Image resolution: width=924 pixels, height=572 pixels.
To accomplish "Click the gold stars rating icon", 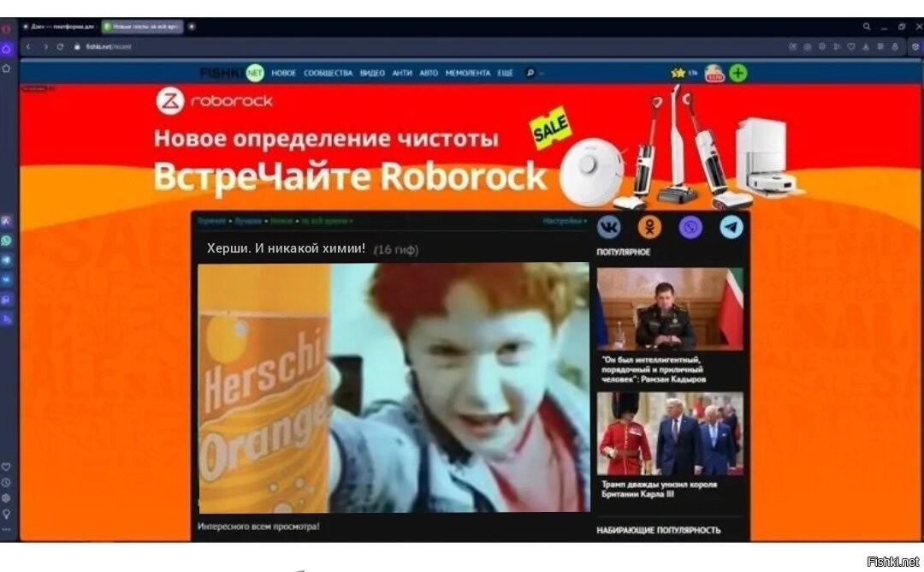I will (678, 73).
